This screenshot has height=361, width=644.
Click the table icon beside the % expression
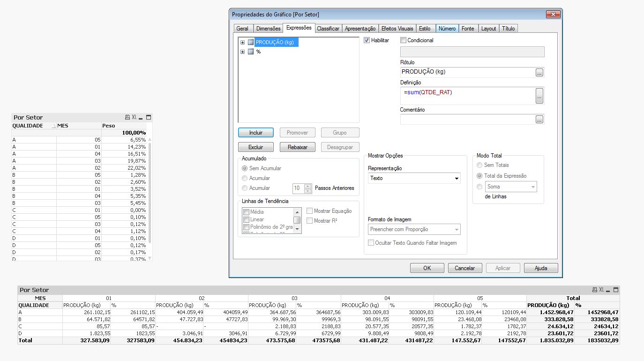251,52
